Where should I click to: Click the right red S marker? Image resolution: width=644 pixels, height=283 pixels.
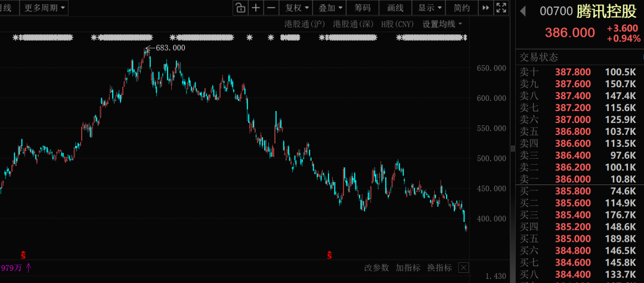[x=329, y=255]
